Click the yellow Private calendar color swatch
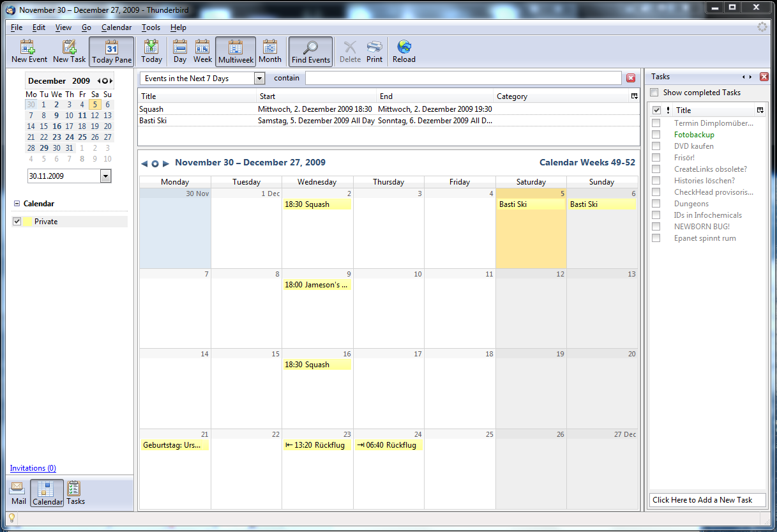 coord(27,222)
